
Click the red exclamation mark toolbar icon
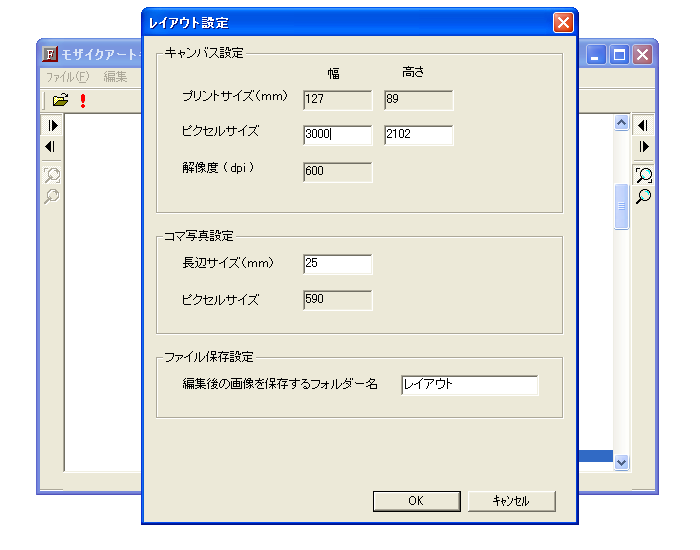83,100
